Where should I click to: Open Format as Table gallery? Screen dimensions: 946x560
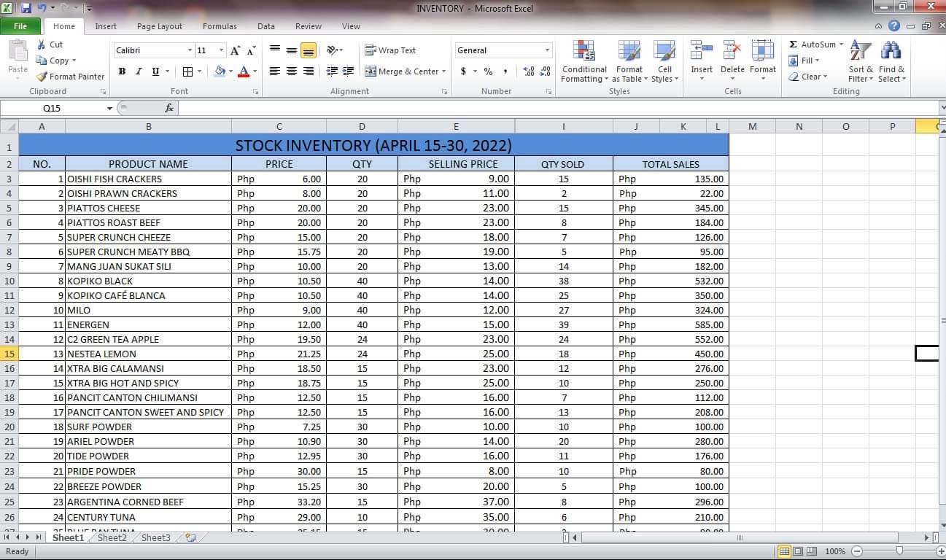click(629, 62)
